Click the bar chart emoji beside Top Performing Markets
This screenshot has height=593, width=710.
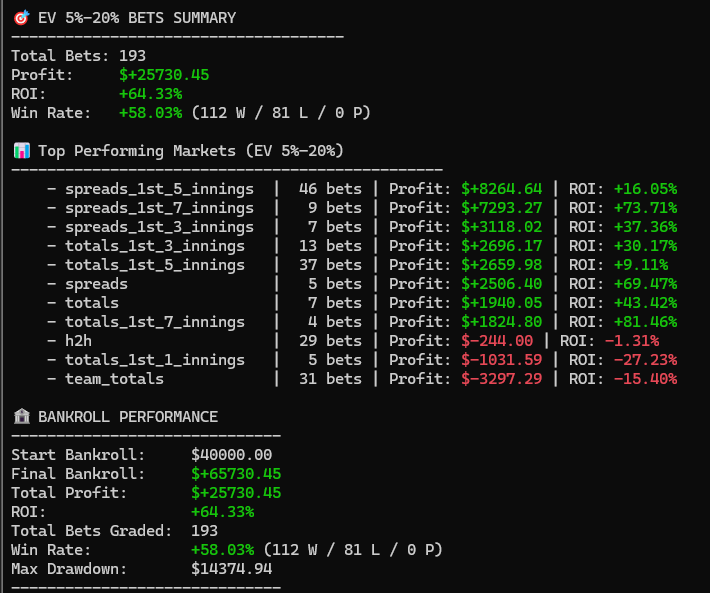(x=22, y=150)
